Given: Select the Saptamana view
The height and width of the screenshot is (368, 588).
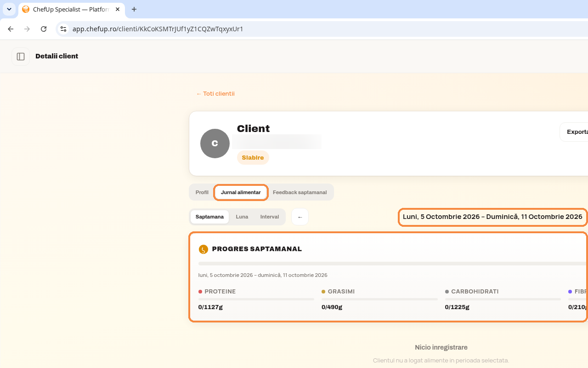Looking at the screenshot, I should click(x=209, y=217).
